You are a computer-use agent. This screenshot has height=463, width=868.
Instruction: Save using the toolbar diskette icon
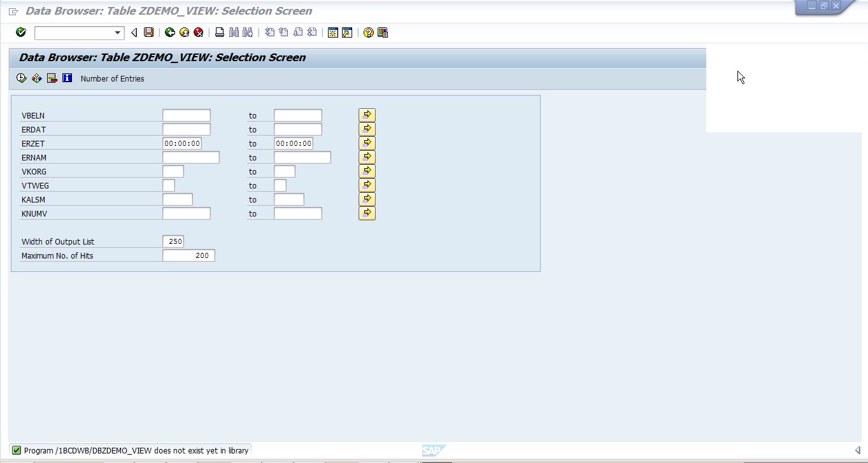click(x=150, y=32)
